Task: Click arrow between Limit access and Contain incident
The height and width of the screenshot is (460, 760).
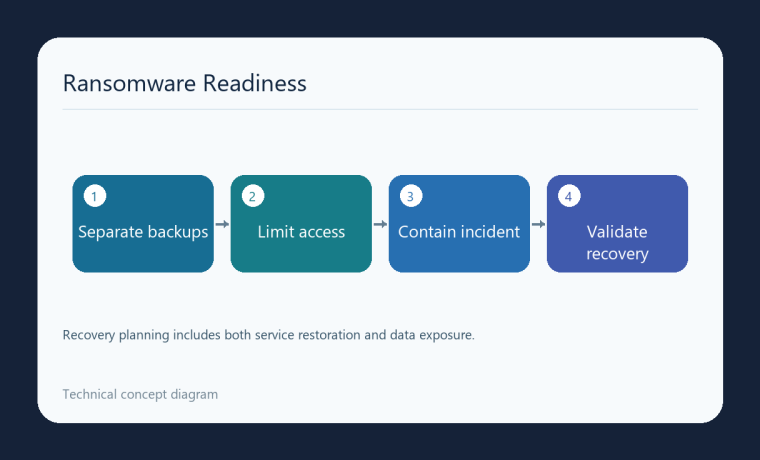Action: (x=380, y=224)
